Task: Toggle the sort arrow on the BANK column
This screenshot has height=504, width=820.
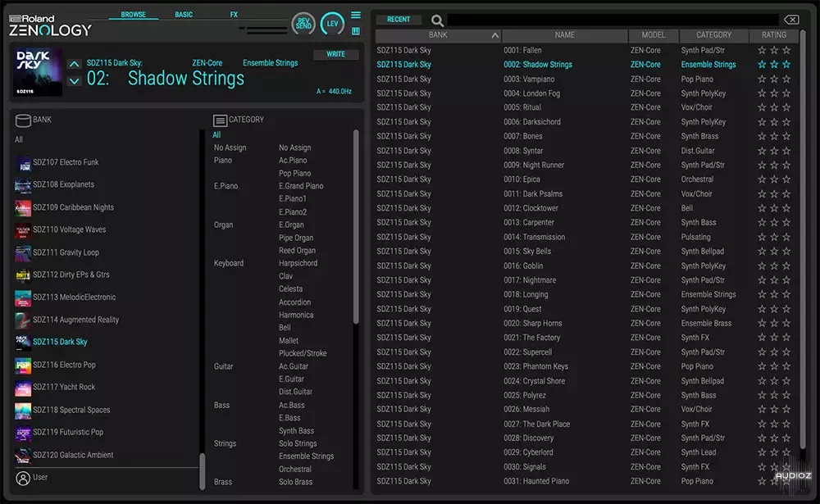Action: click(494, 35)
